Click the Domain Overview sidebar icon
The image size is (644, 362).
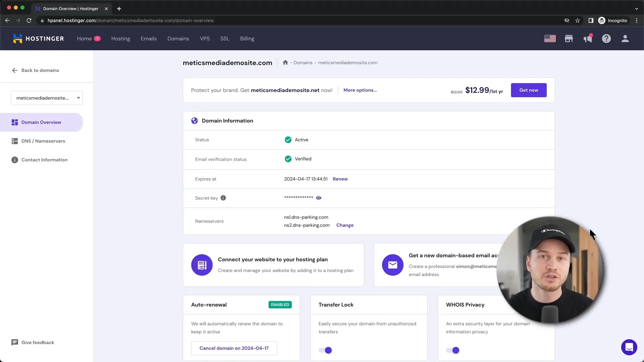(15, 122)
